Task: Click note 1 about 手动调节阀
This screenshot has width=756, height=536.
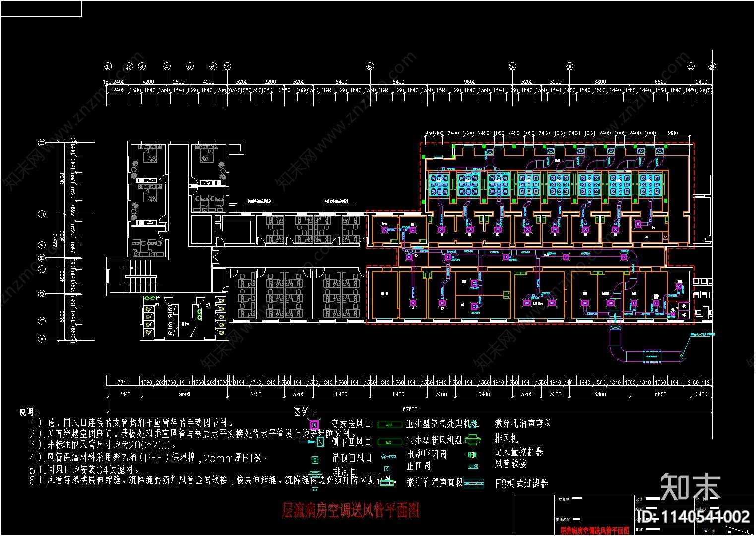Action: pyautogui.click(x=132, y=423)
